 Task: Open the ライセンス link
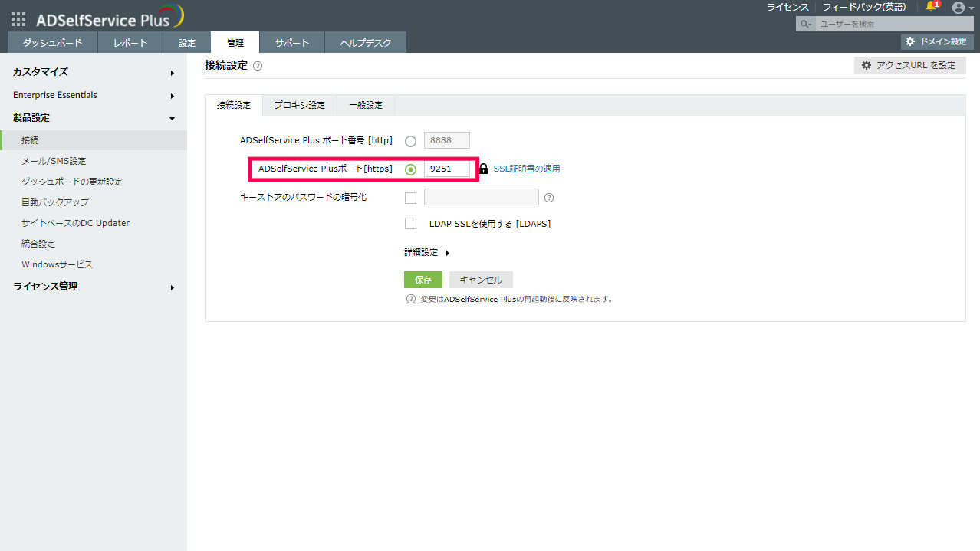click(788, 7)
